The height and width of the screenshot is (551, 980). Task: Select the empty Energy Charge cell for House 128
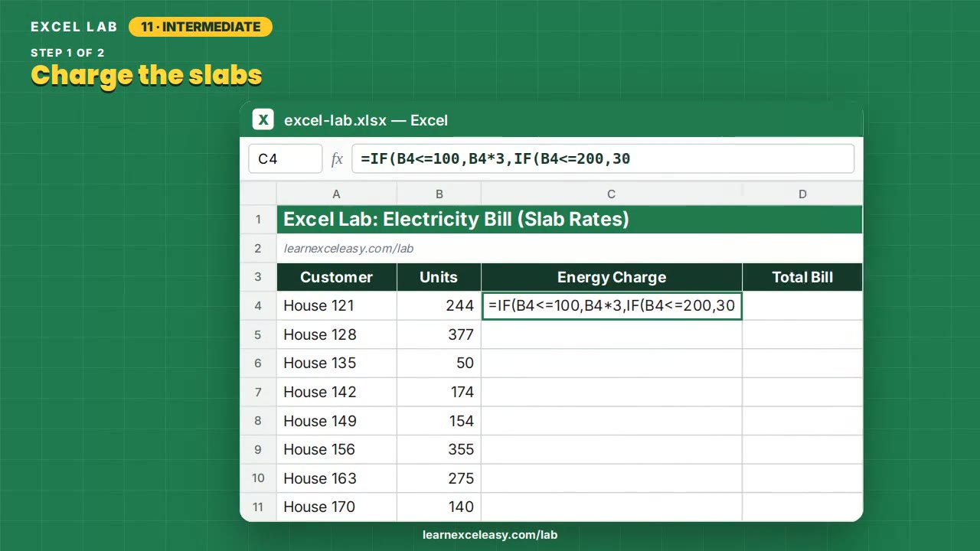(x=612, y=334)
